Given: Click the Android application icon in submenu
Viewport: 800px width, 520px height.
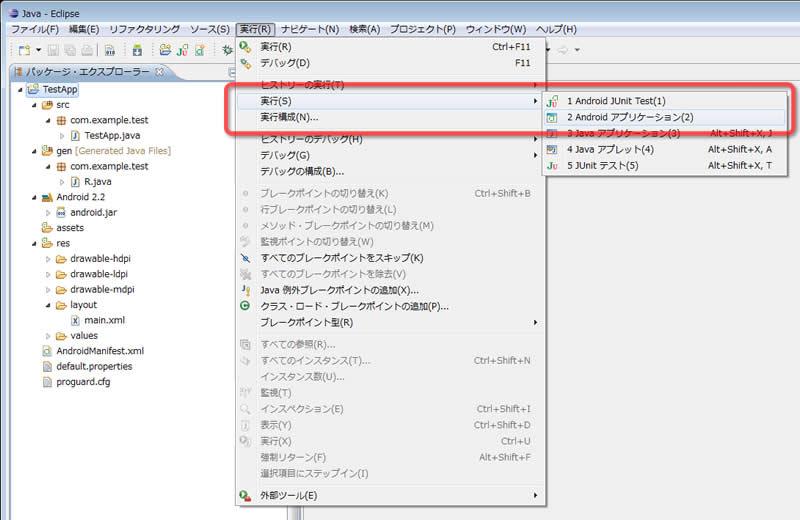Looking at the screenshot, I should (x=552, y=118).
